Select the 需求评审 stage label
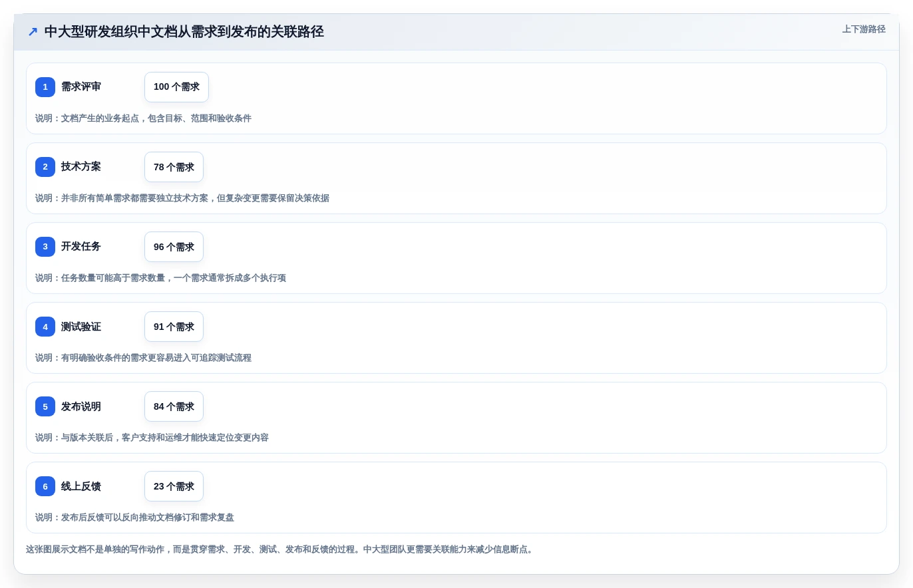913x588 pixels. point(81,87)
